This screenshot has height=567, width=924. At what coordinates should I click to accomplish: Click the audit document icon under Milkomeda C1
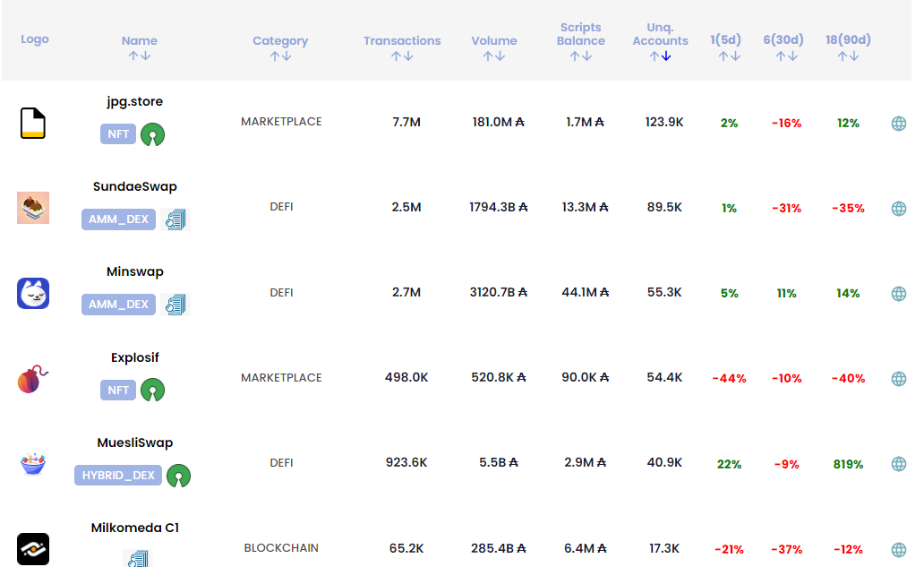[138, 558]
